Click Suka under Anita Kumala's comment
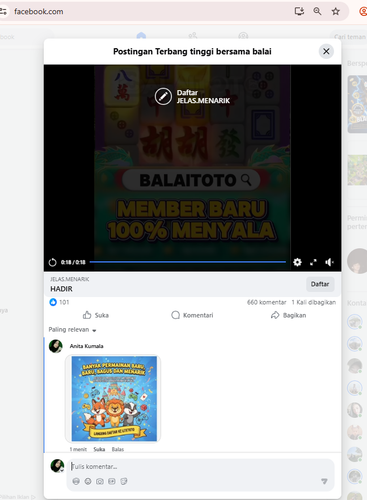 click(x=99, y=449)
